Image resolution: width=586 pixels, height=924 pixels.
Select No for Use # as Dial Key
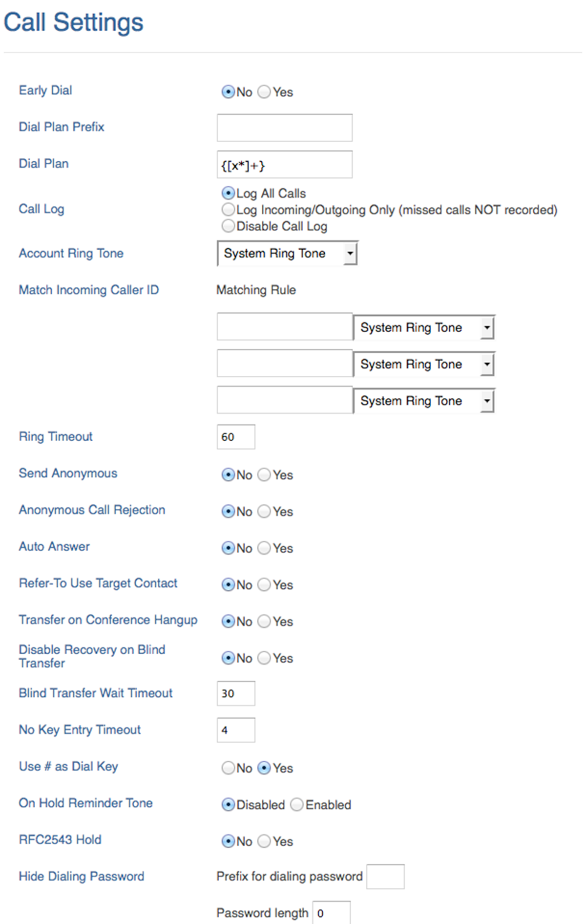point(228,768)
